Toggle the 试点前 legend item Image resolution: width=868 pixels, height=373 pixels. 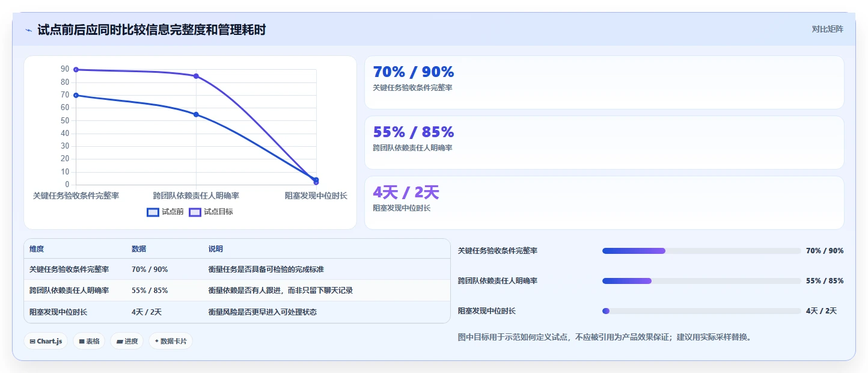click(x=165, y=212)
